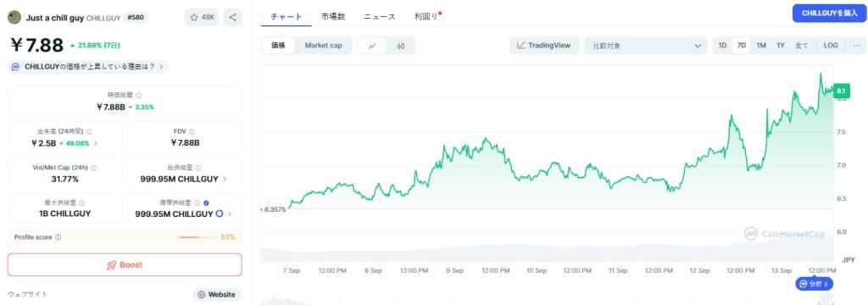
Task: Click info icon next to FDV
Action: (192, 131)
